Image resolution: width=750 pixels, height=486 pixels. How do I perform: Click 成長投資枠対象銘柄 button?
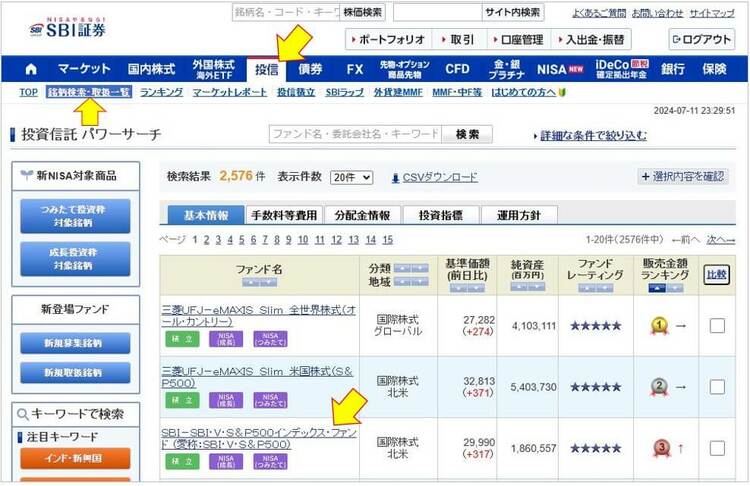pos(75,259)
